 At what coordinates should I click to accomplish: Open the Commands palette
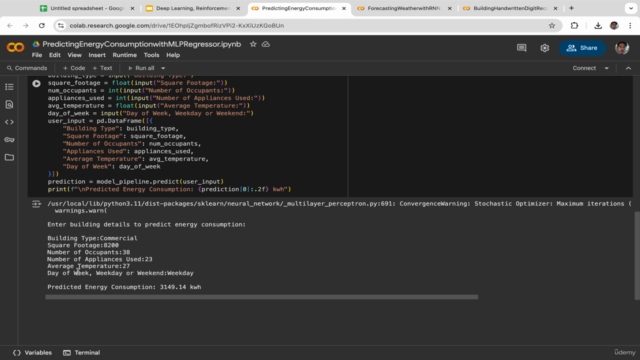tap(27, 68)
